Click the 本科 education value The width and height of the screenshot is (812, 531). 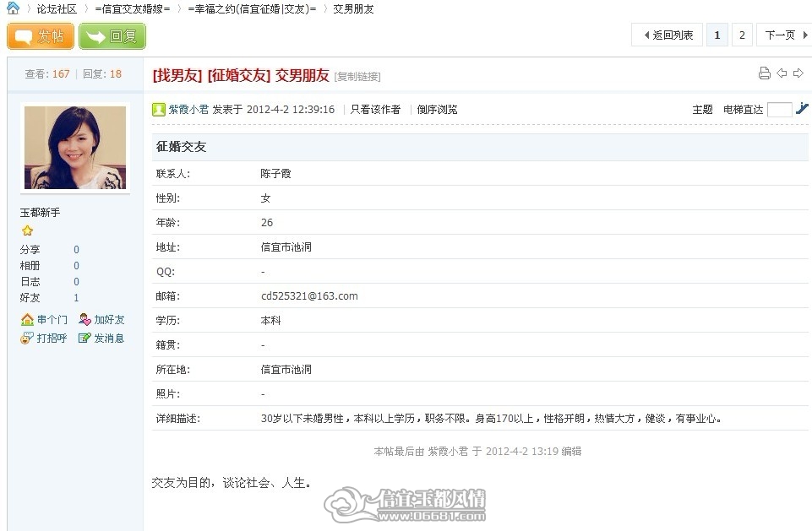click(271, 320)
